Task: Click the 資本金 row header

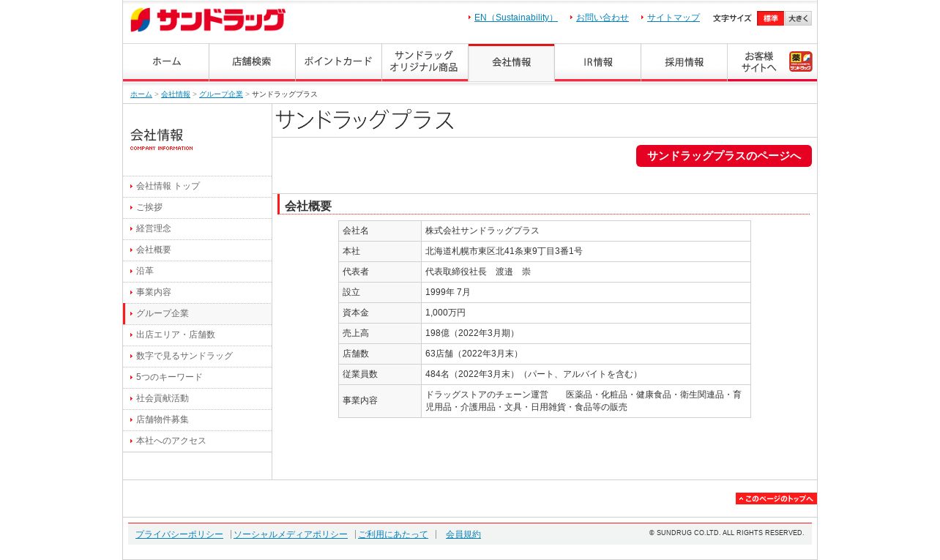Action: click(x=380, y=313)
